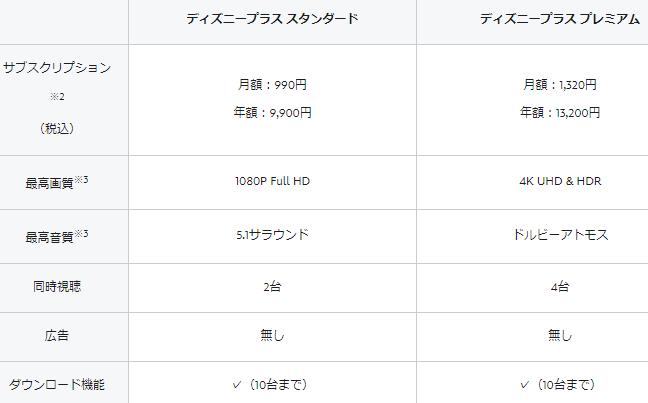Click the 1080P Full HD cell
Screen dimensions: 648x403
pyautogui.click(x=272, y=181)
